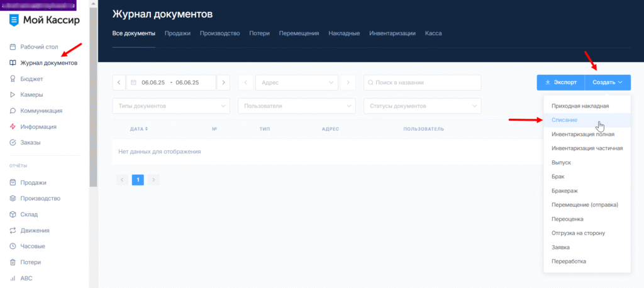The image size is (644, 288).
Task: Click the Информация lightning icon
Action: coord(13,126)
